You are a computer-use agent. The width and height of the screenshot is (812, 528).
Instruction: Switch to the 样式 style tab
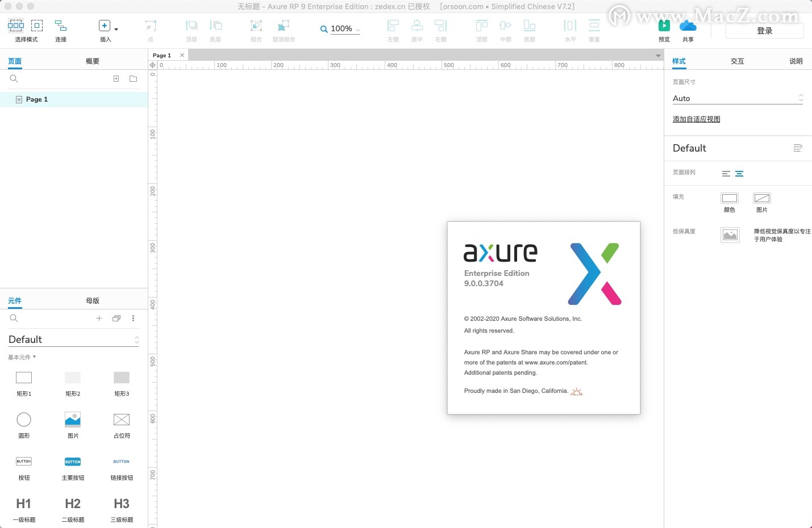tap(679, 61)
